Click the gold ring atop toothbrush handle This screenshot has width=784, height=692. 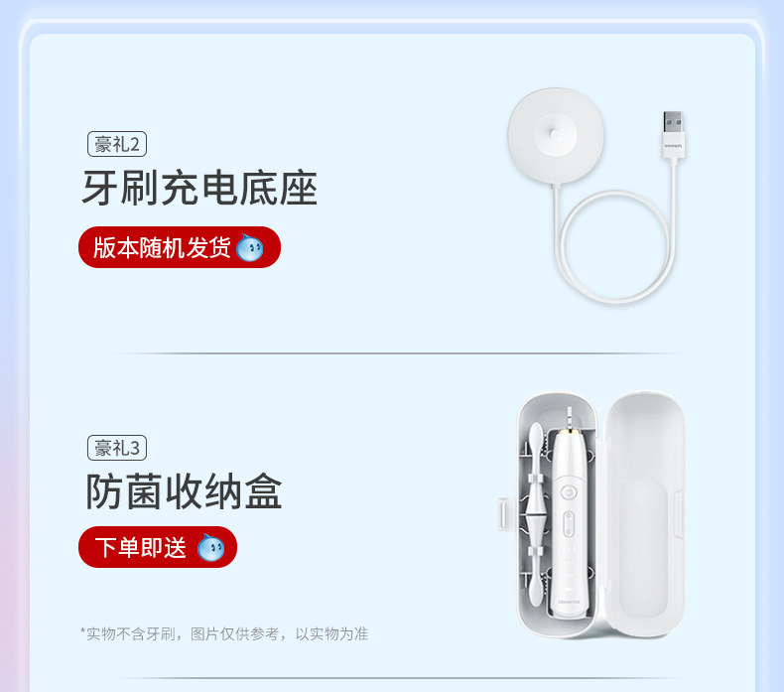pyautogui.click(x=570, y=429)
